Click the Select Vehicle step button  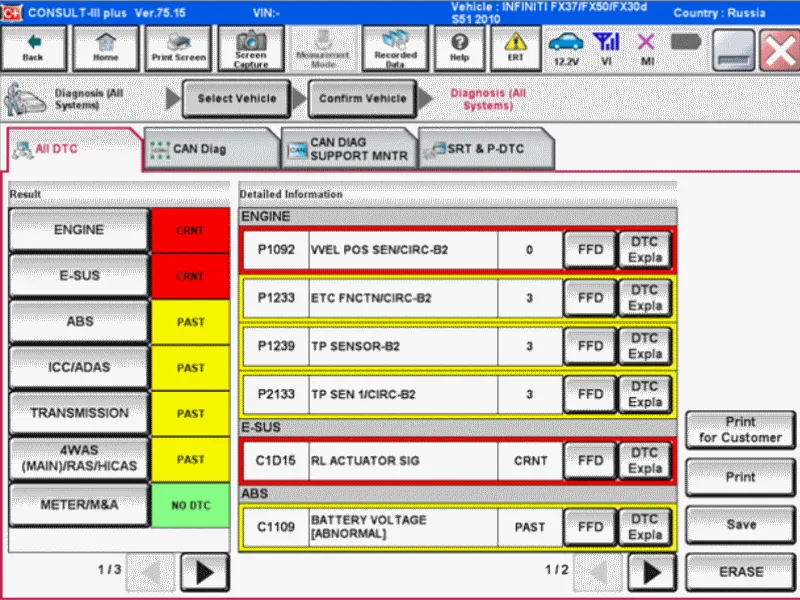pyautogui.click(x=237, y=98)
